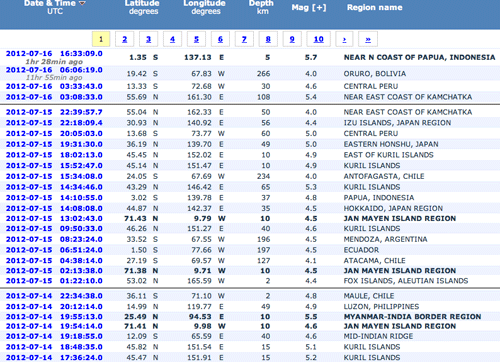The width and height of the screenshot is (500, 362).
Task: Go to next page with single arrow
Action: click(x=344, y=39)
